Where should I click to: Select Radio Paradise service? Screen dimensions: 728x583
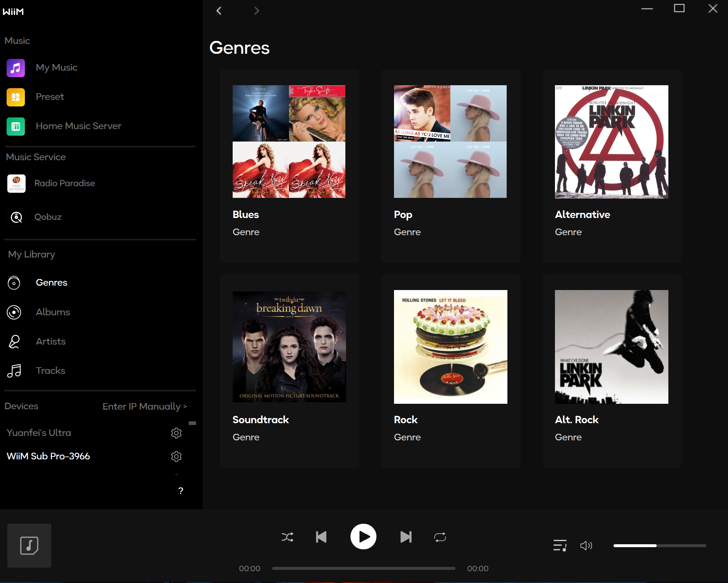tap(64, 183)
